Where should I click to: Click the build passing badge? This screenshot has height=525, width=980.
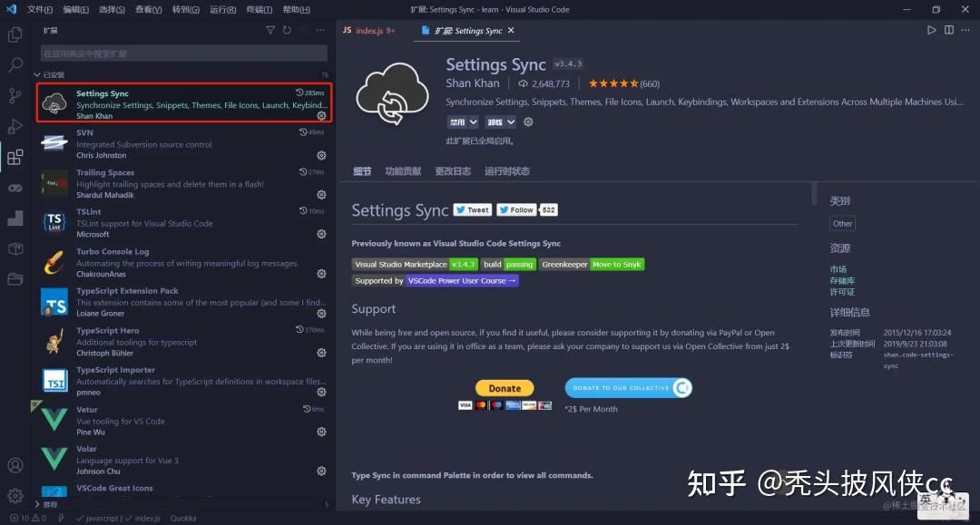pos(507,265)
